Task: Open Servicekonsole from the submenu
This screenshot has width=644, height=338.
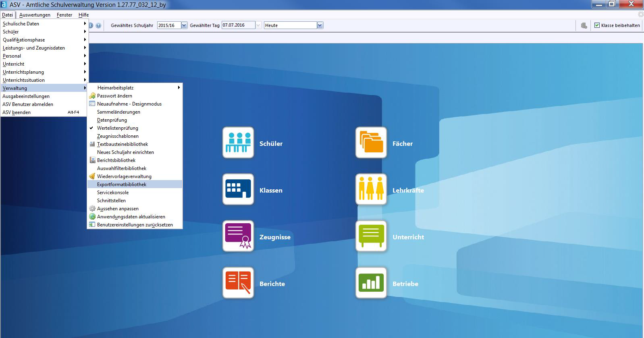Action: (x=135, y=193)
